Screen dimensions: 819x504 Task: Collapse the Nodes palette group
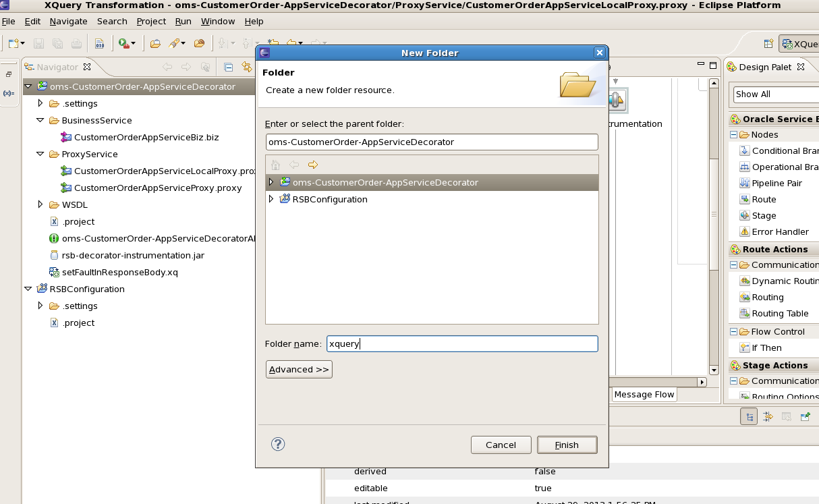[733, 135]
